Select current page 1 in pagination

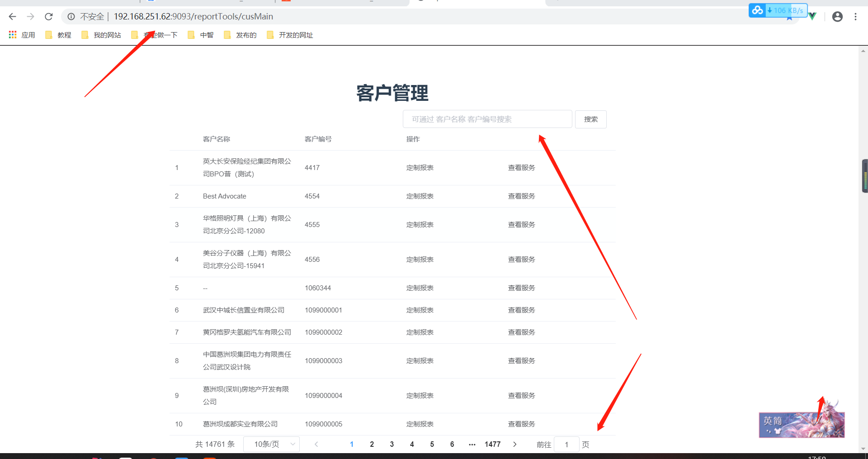pyautogui.click(x=352, y=445)
